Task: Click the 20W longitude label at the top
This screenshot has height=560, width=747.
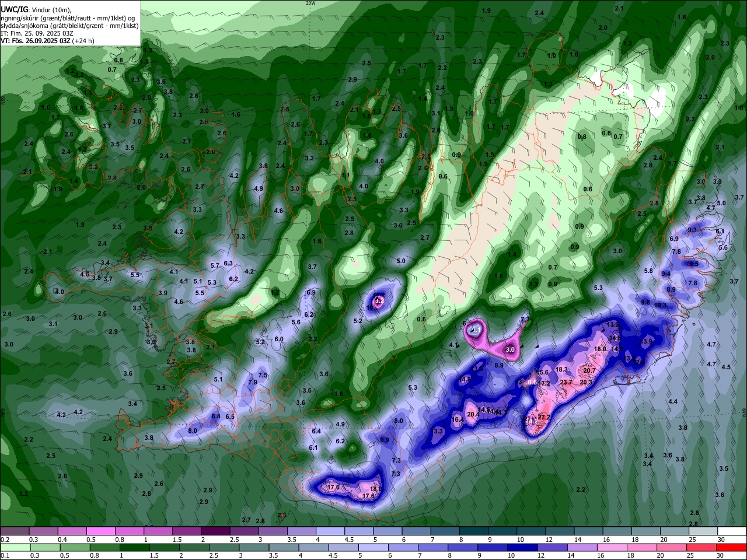Action: (x=310, y=3)
